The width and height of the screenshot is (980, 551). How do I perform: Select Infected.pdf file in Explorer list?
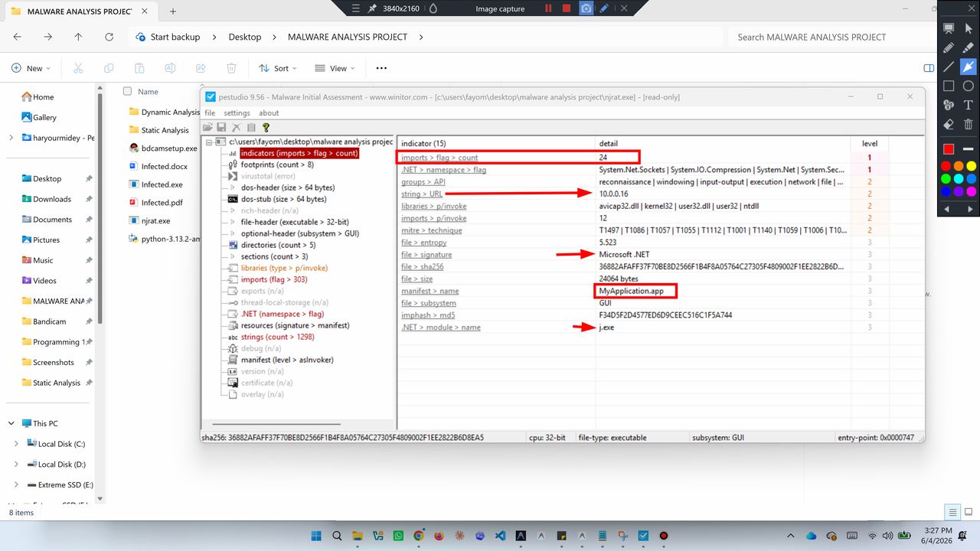[x=162, y=203]
